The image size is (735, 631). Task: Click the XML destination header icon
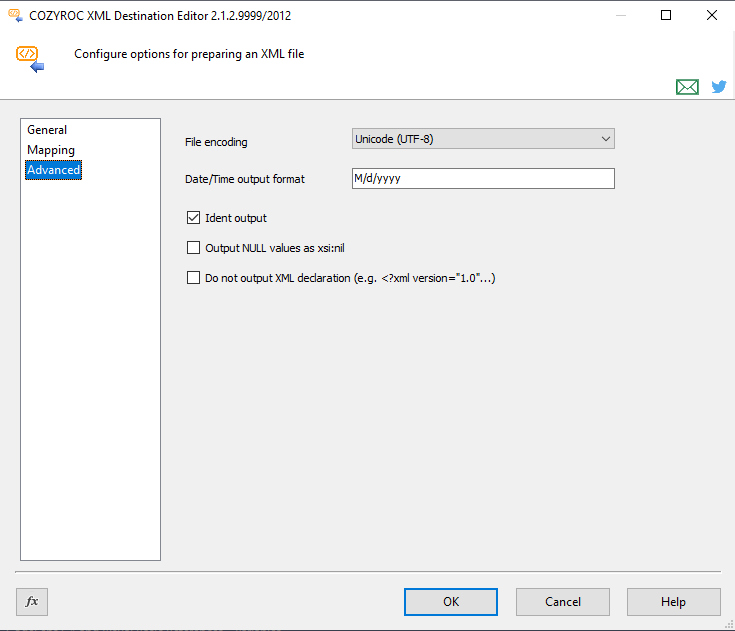click(x=30, y=59)
